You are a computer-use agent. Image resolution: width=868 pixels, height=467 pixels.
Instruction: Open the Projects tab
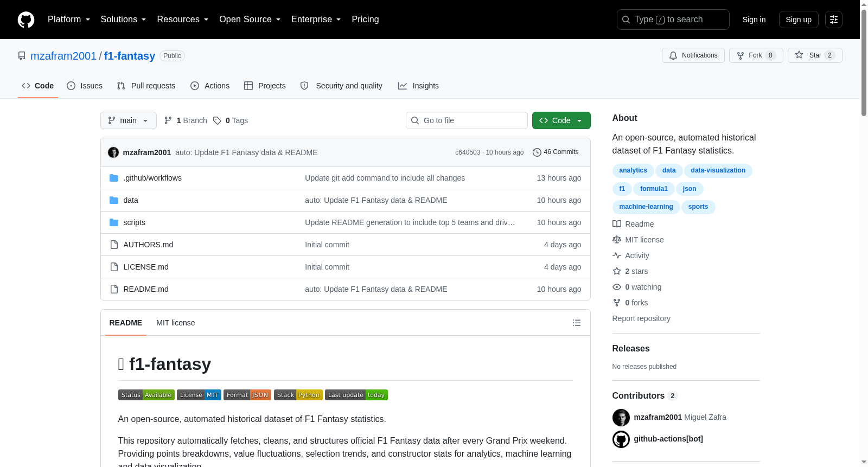[265, 86]
